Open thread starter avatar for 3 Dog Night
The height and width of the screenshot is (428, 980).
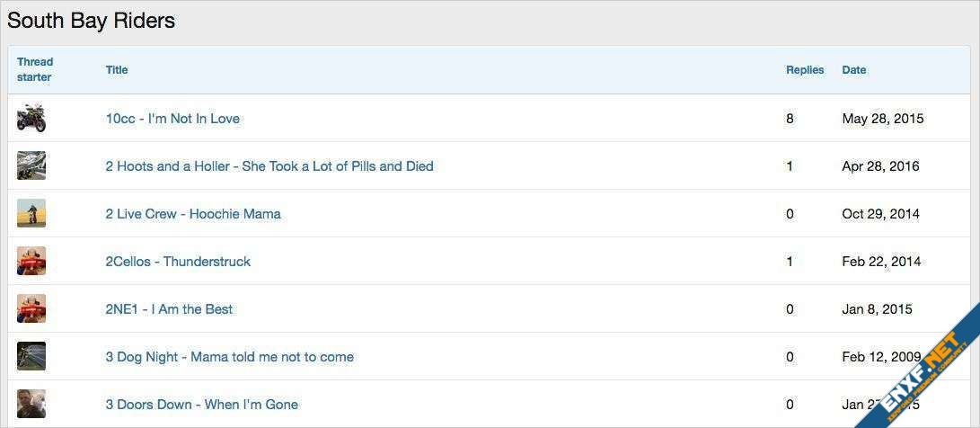click(31, 356)
